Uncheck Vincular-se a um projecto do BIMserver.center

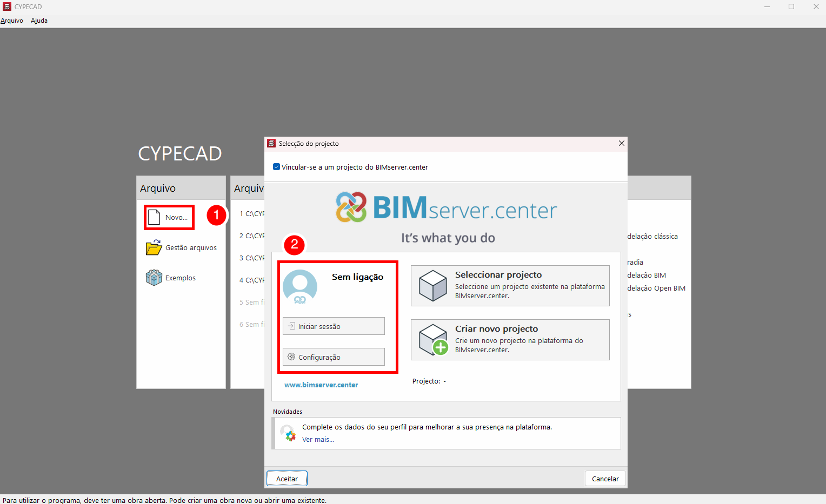[x=277, y=167]
